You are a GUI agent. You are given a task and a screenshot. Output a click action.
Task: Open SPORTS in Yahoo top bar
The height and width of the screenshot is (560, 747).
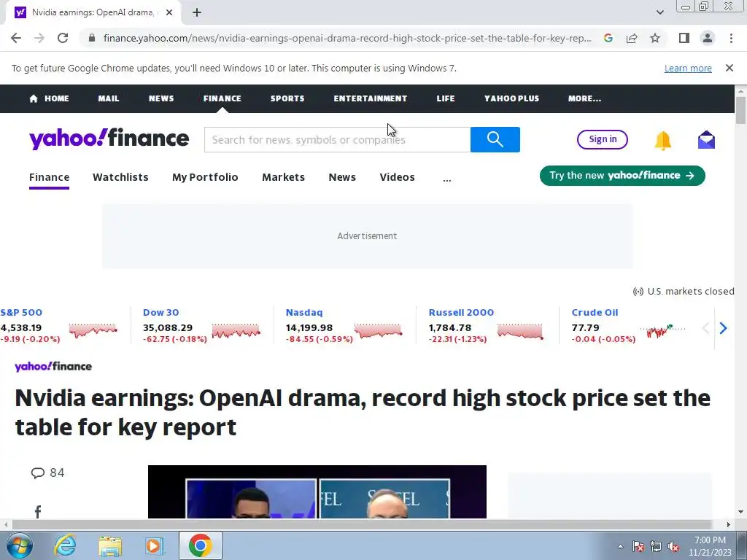(x=287, y=98)
